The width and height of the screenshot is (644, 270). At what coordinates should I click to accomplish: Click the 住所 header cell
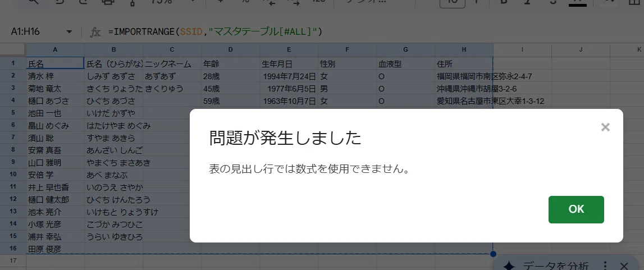coord(463,63)
